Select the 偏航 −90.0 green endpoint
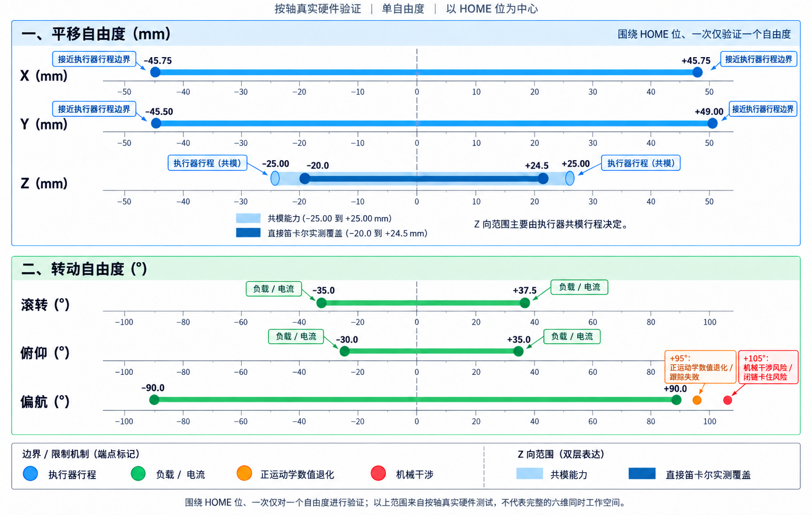Image resolution: width=812 pixels, height=515 pixels. (154, 400)
